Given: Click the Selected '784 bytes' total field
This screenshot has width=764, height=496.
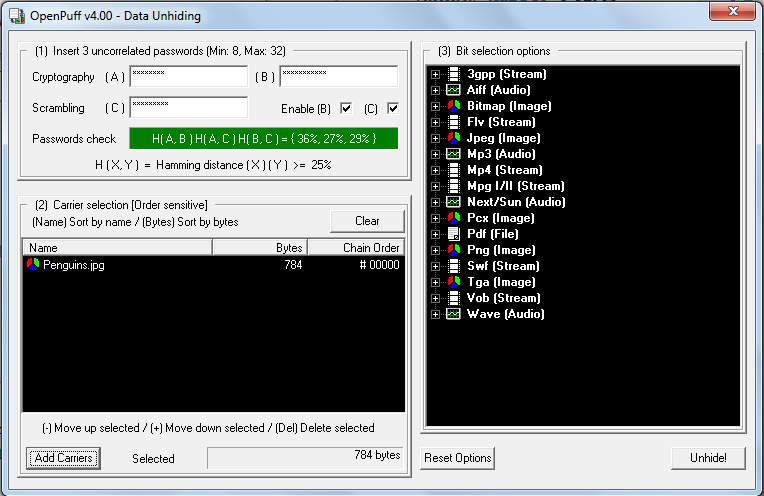Looking at the screenshot, I should click(x=306, y=458).
